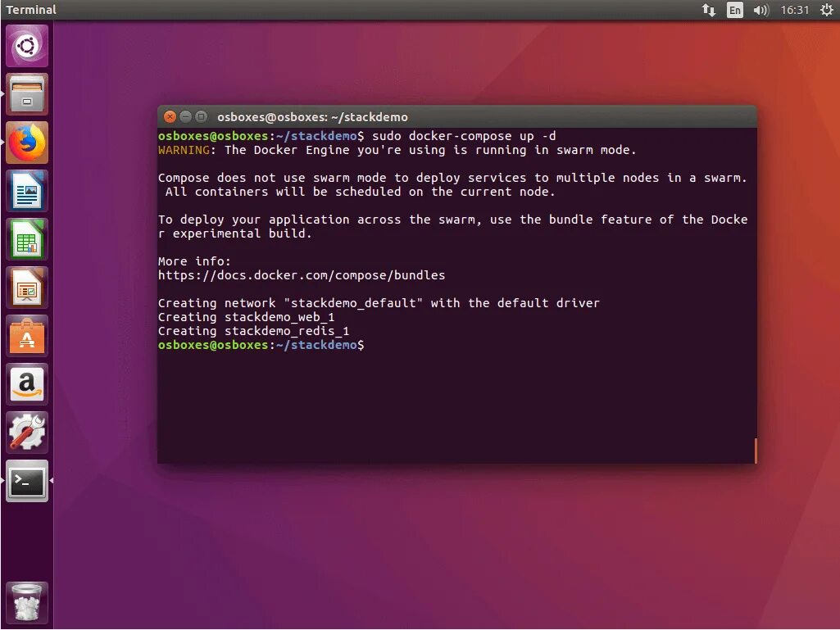The height and width of the screenshot is (630, 840).
Task: Open the Ubuntu Dash search launcher
Action: click(x=27, y=46)
